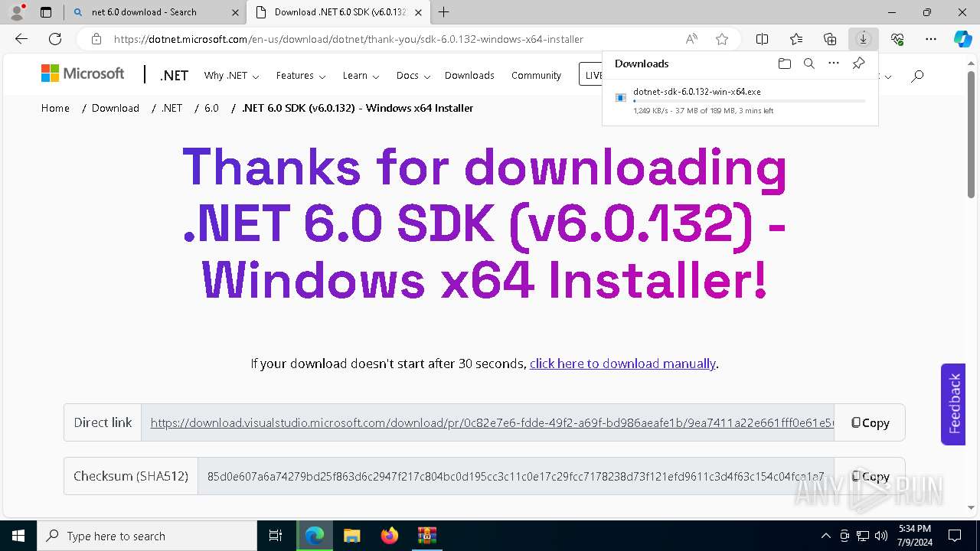Open the Feedback side button
Viewport: 980px width, 551px height.
pos(953,404)
